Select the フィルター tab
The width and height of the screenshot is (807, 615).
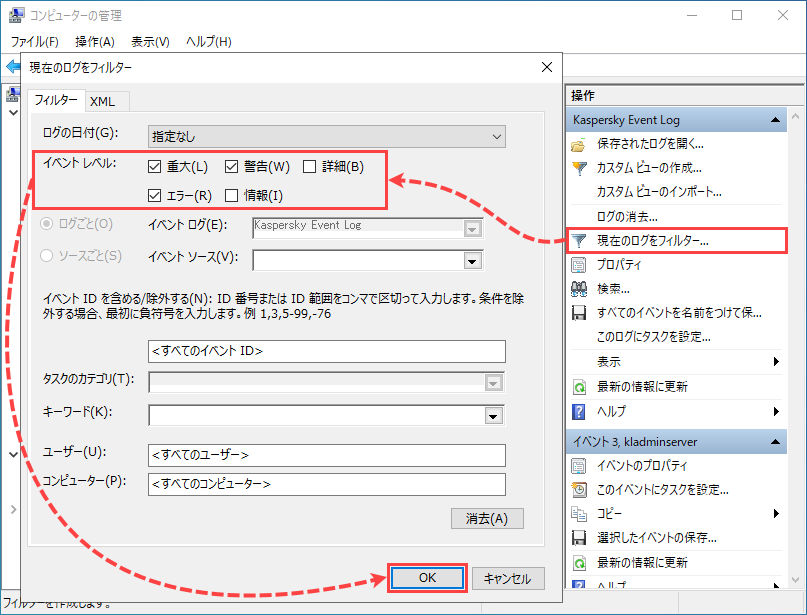click(56, 100)
